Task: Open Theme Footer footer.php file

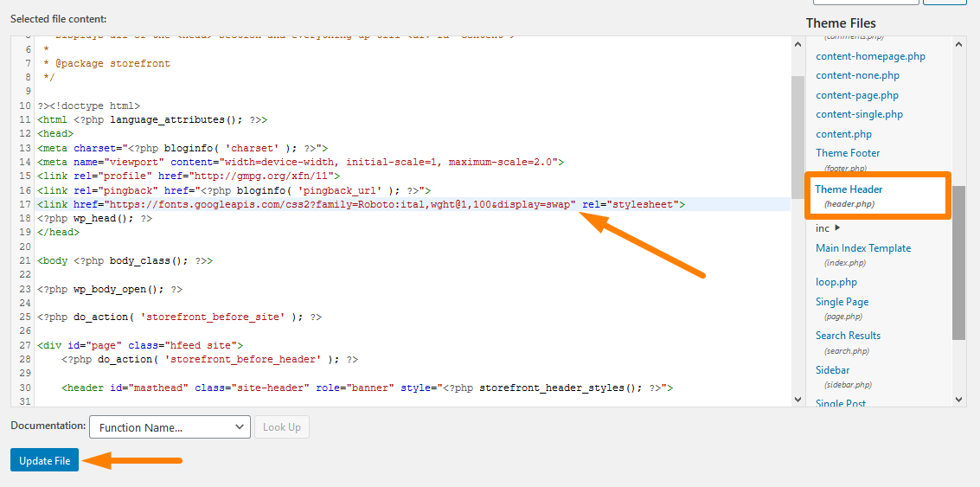Action: [848, 153]
